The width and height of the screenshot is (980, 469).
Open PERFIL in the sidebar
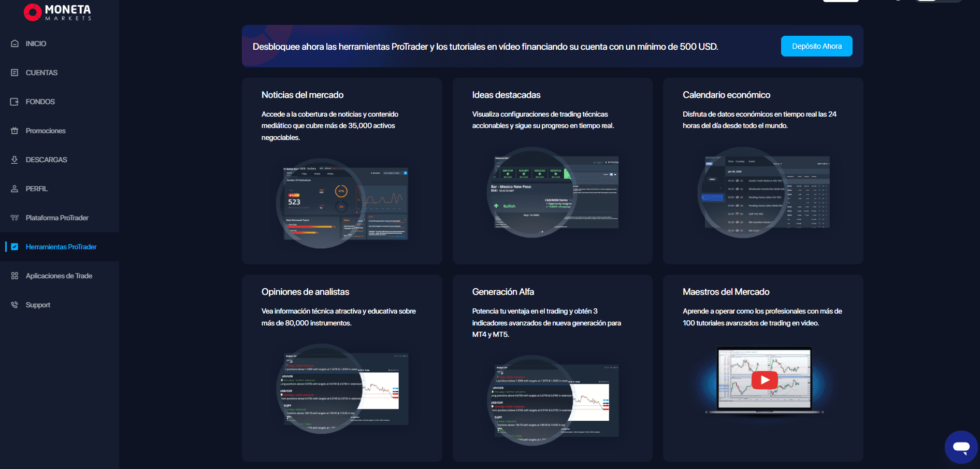(37, 189)
